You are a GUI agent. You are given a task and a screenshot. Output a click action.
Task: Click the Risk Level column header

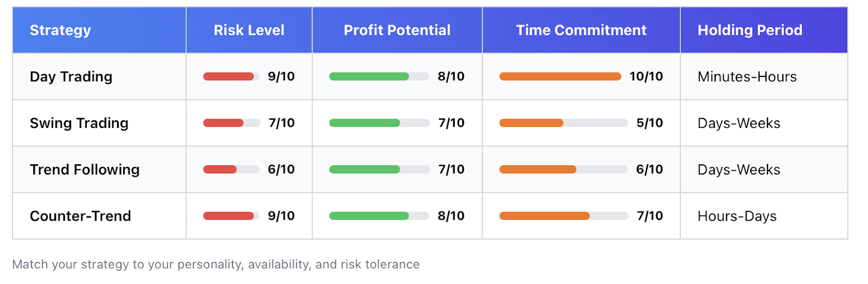tap(249, 30)
